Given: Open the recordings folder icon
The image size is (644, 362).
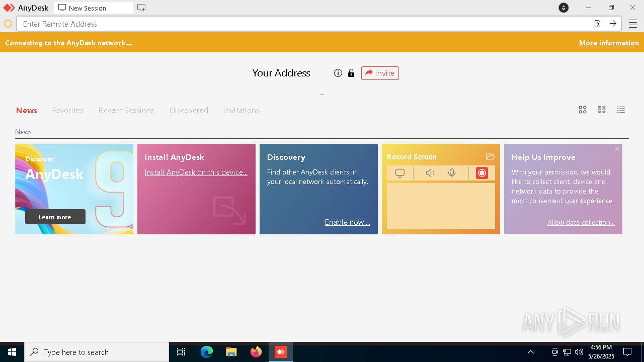Looking at the screenshot, I should click(490, 156).
